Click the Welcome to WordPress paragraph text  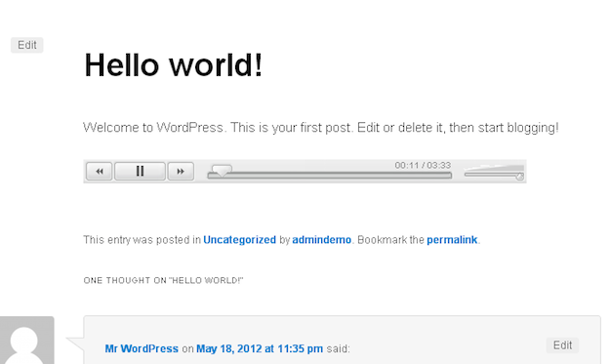coord(320,128)
